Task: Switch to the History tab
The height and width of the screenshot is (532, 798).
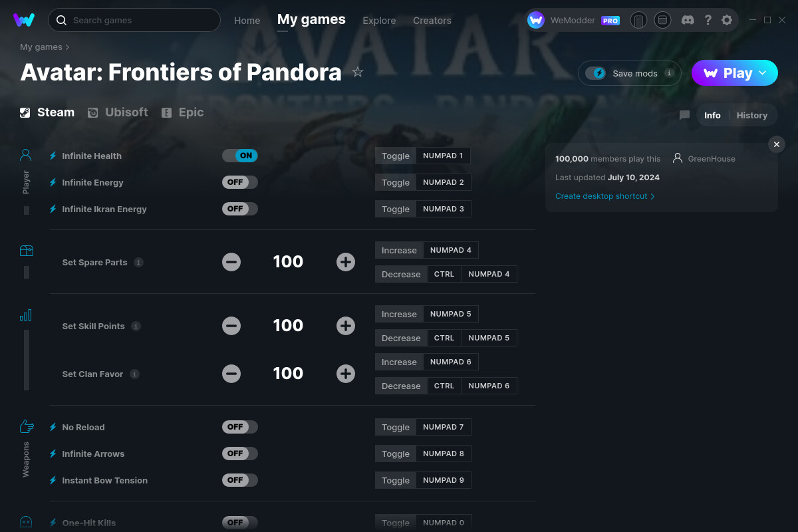Action: tap(751, 115)
